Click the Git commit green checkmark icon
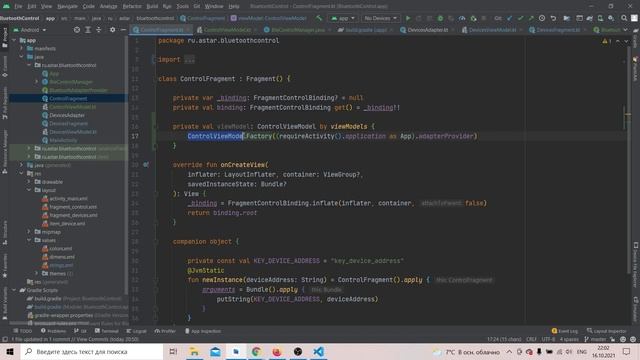This screenshot has width=640, height=360. click(520, 18)
